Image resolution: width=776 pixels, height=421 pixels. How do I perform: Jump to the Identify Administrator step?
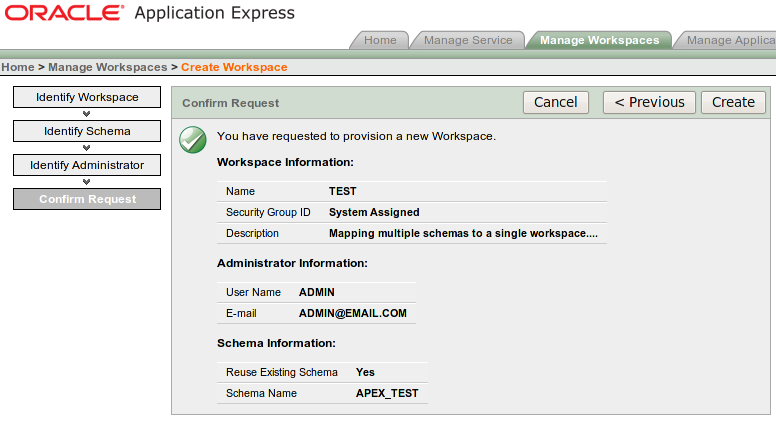[87, 165]
